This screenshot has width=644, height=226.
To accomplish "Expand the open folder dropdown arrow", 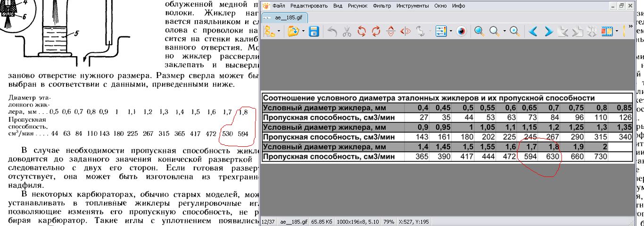I will [304, 32].
